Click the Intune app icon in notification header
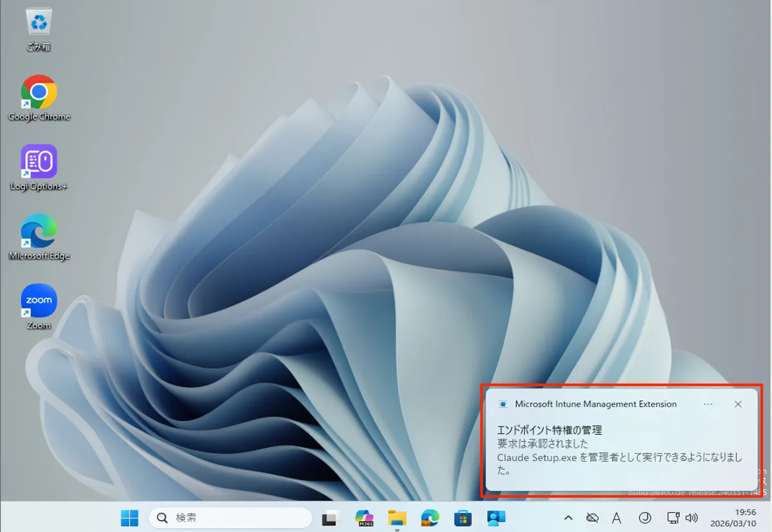 click(x=503, y=404)
